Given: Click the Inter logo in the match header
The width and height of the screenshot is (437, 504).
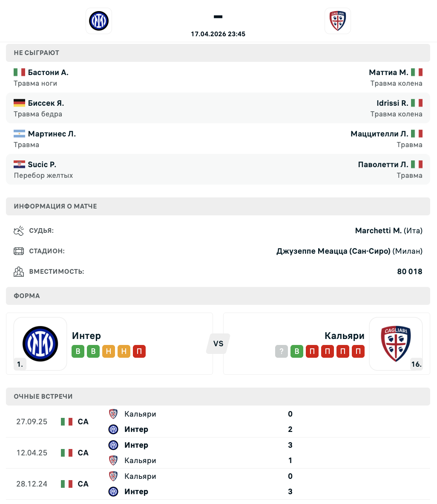Looking at the screenshot, I should pos(99,20).
